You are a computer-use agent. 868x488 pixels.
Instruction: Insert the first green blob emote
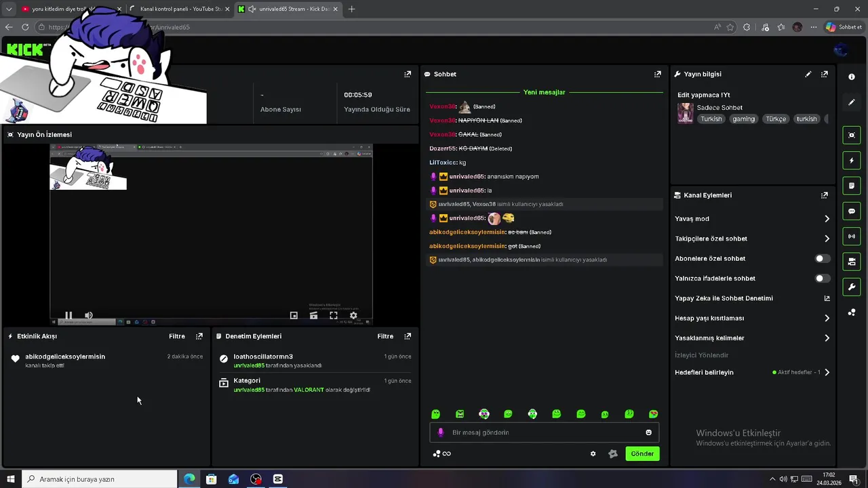(x=436, y=414)
